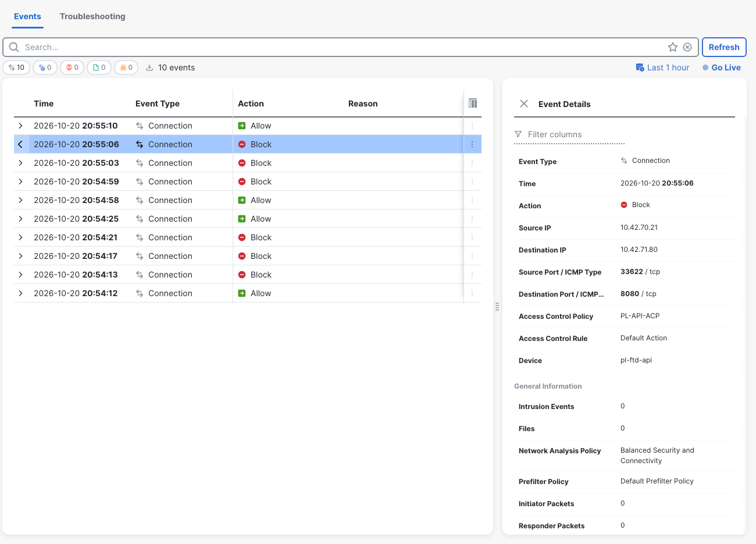Click the filter funnel icon in Event Details

tap(518, 134)
